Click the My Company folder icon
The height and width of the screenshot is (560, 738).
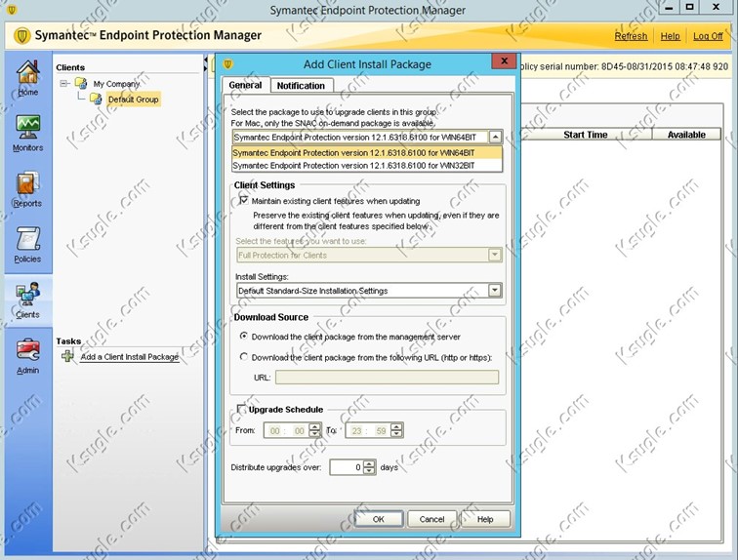coord(81,84)
